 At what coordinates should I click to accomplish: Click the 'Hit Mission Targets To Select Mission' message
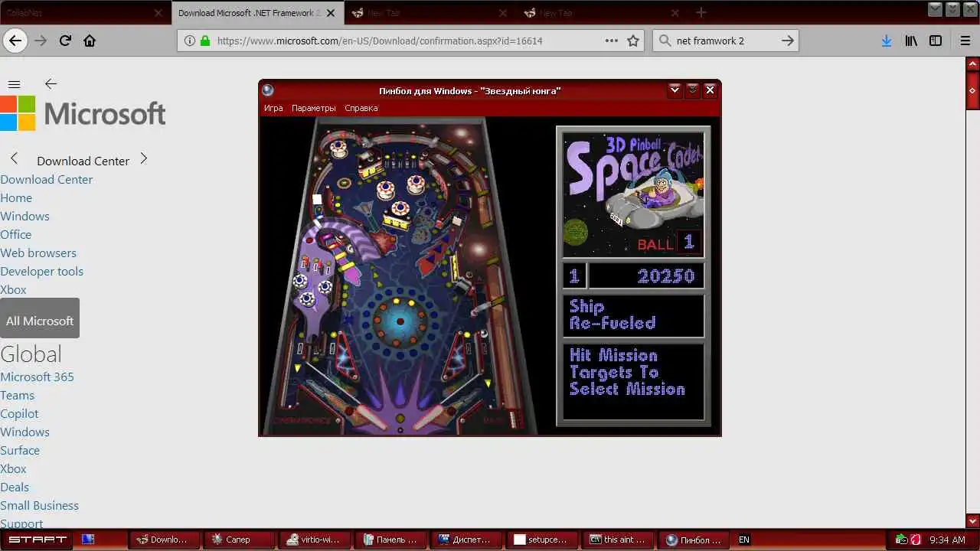(x=627, y=372)
